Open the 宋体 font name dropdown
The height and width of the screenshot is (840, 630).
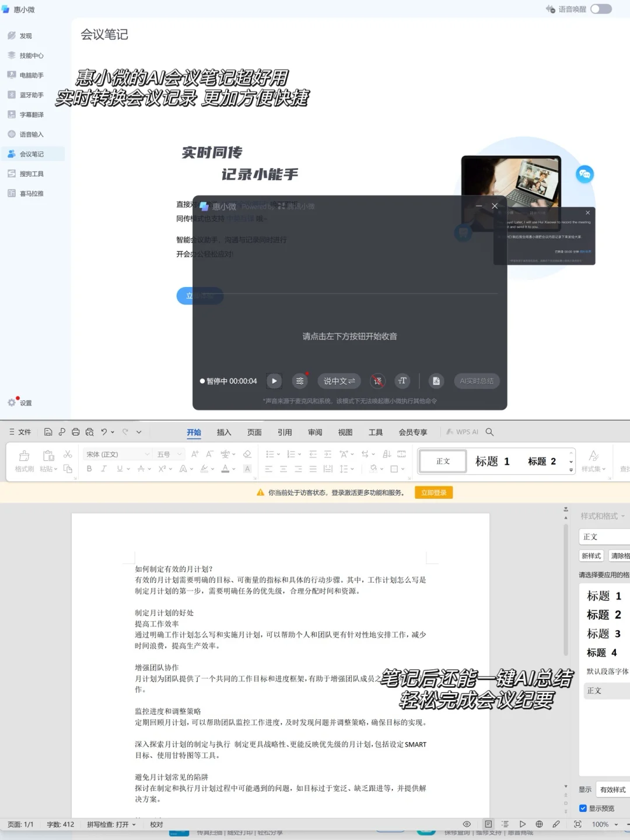[x=118, y=454]
